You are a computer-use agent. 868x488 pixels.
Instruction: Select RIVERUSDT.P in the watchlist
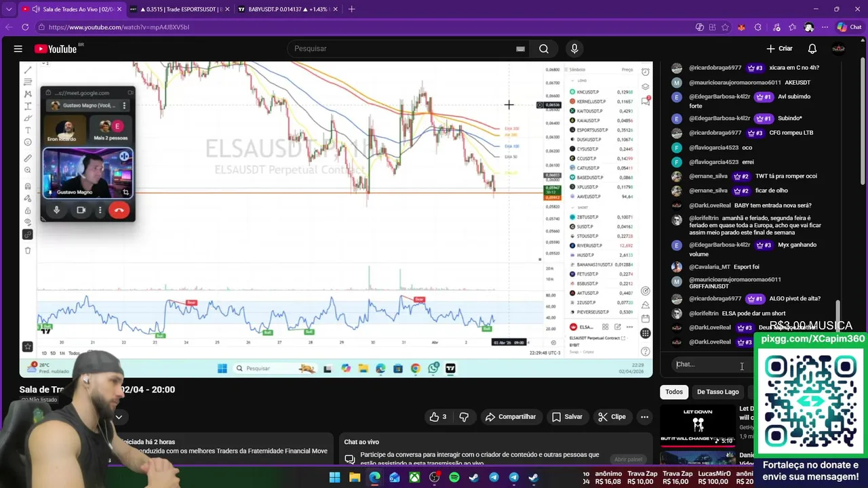click(589, 245)
